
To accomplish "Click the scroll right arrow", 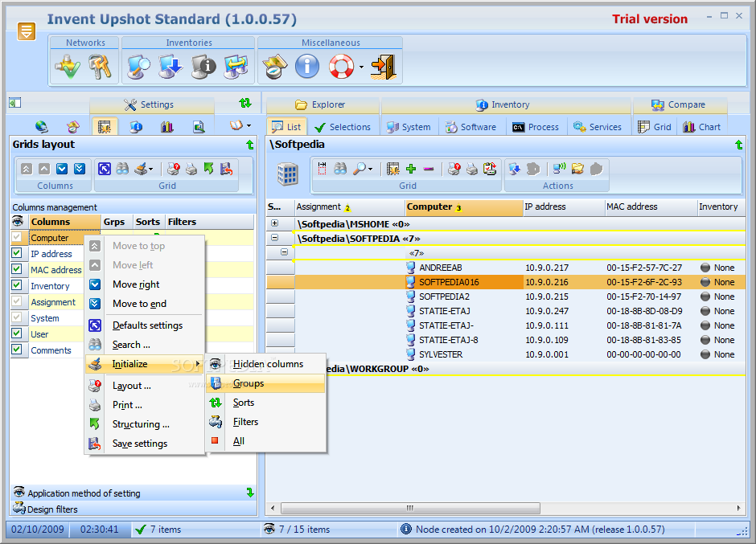I will coord(738,508).
